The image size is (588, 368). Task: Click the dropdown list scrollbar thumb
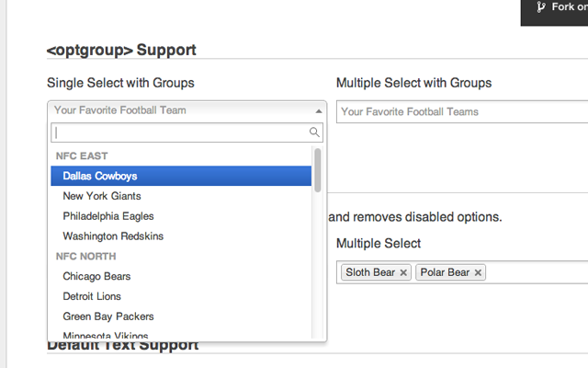[x=318, y=169]
